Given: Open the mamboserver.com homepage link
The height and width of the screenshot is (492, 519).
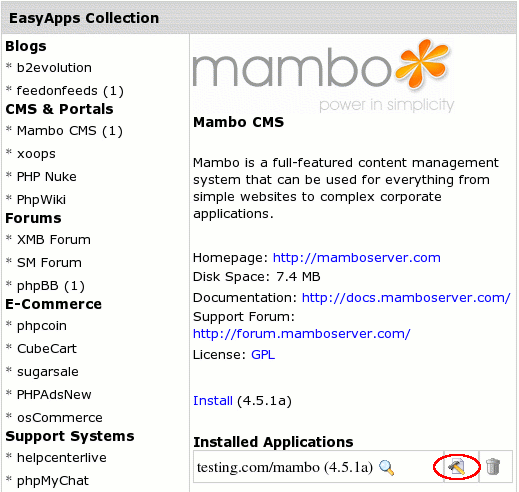Looking at the screenshot, I should (357, 258).
